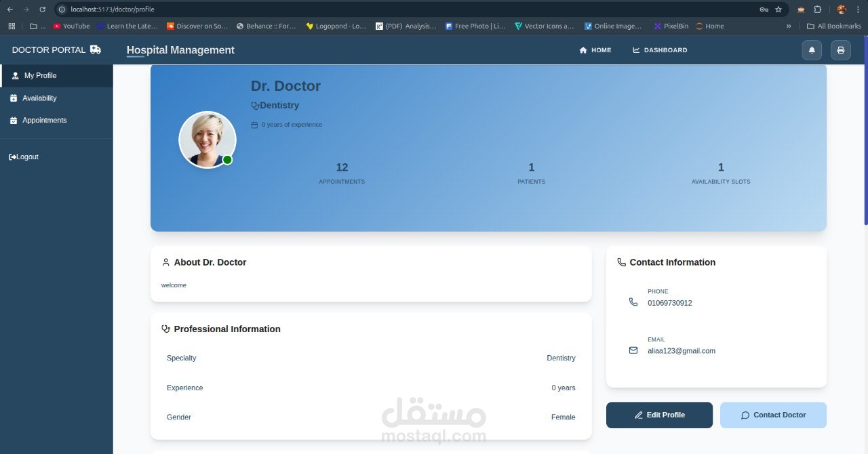The height and width of the screenshot is (454, 868).
Task: Click the ambulance icon beside Doctor Portal
Action: [x=96, y=49]
